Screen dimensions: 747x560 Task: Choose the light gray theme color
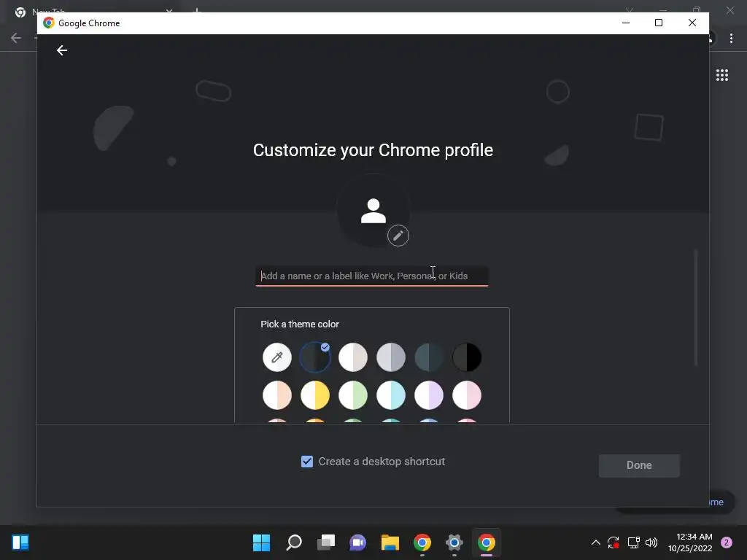391,357
